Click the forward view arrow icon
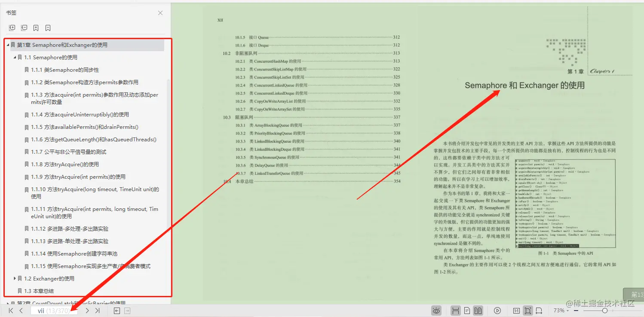This screenshot has height=317, width=644. click(127, 311)
